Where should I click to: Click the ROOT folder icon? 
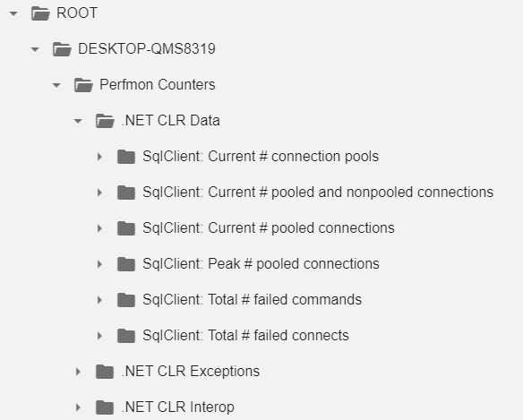click(x=40, y=13)
